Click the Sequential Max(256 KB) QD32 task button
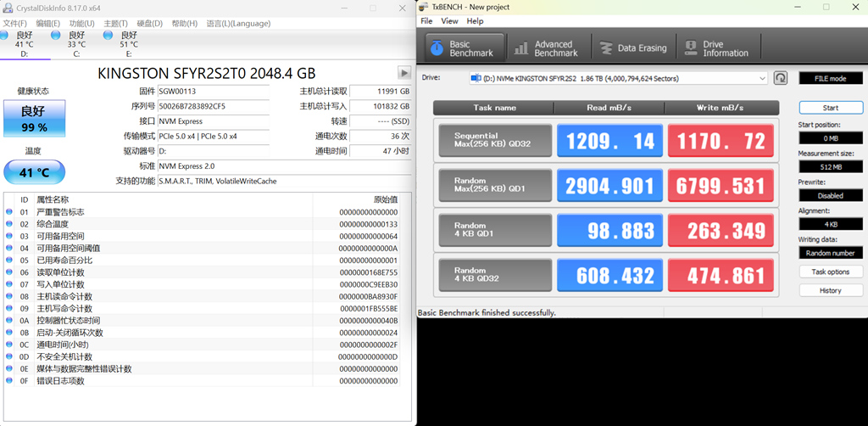The width and height of the screenshot is (868, 426). [x=495, y=140]
